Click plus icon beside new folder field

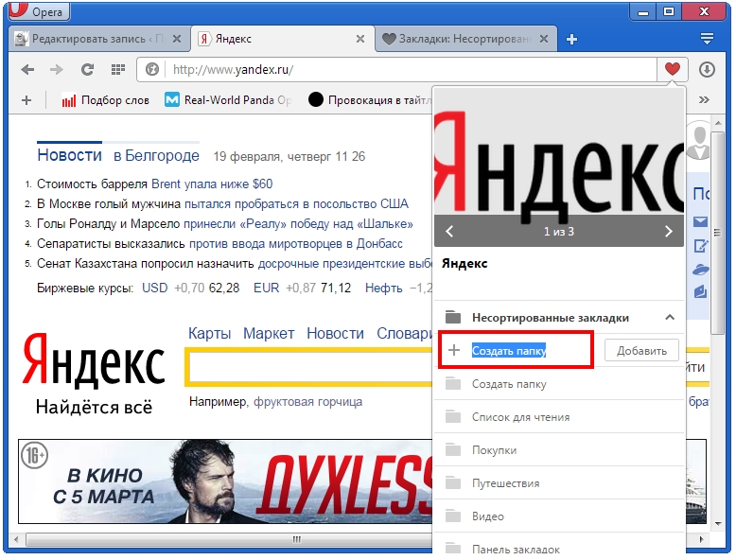(x=454, y=350)
